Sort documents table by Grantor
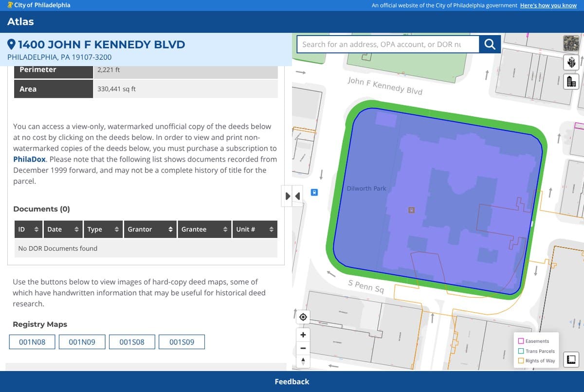584x392 pixels. [x=150, y=229]
